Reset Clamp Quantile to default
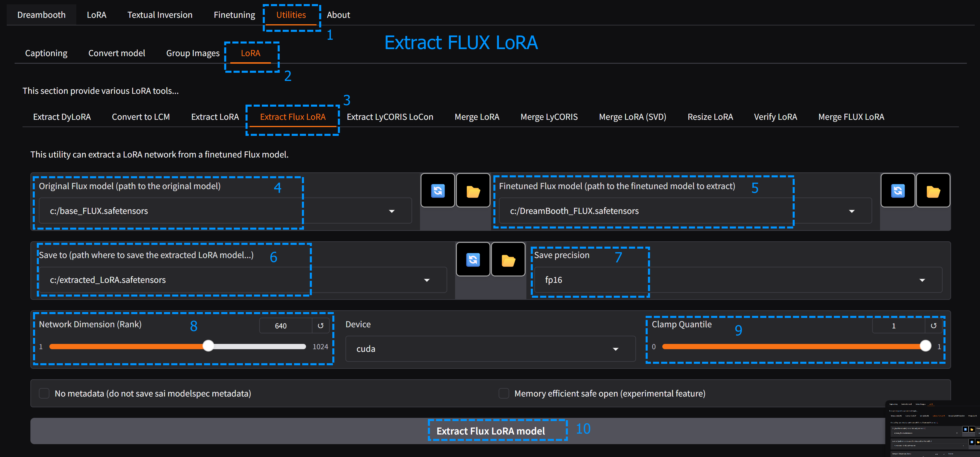 [x=934, y=326]
